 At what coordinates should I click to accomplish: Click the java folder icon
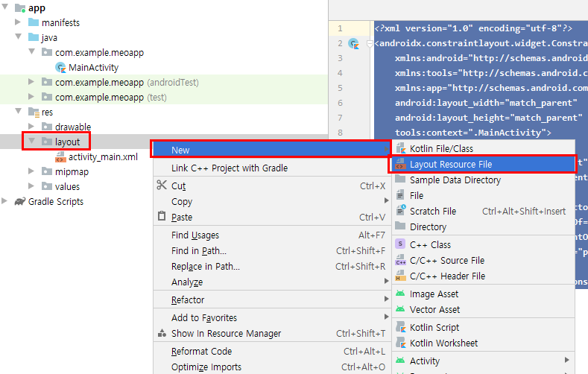point(34,37)
